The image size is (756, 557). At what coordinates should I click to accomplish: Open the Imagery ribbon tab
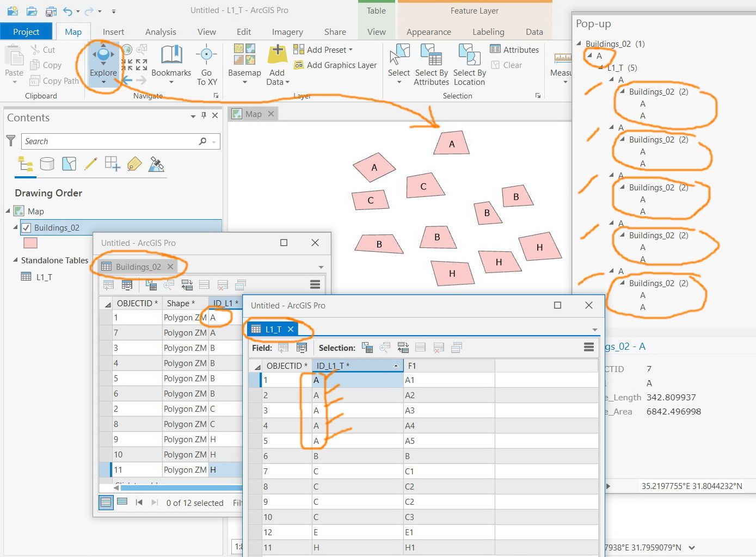[287, 32]
